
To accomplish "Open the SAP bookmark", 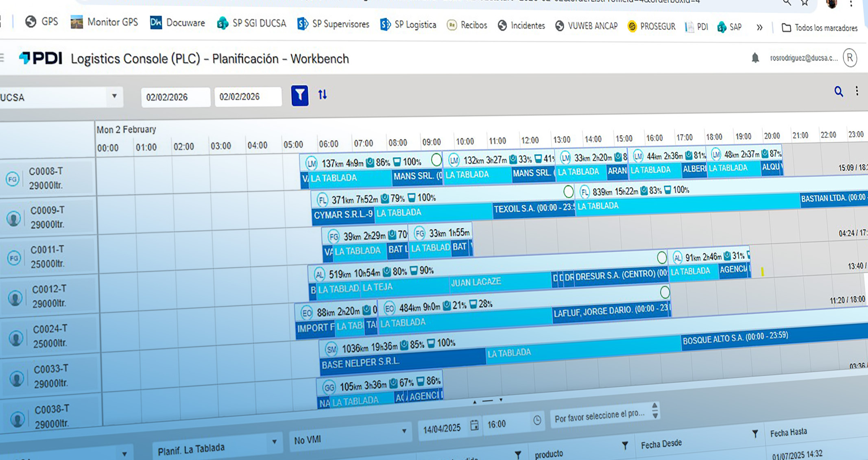I will point(729,27).
